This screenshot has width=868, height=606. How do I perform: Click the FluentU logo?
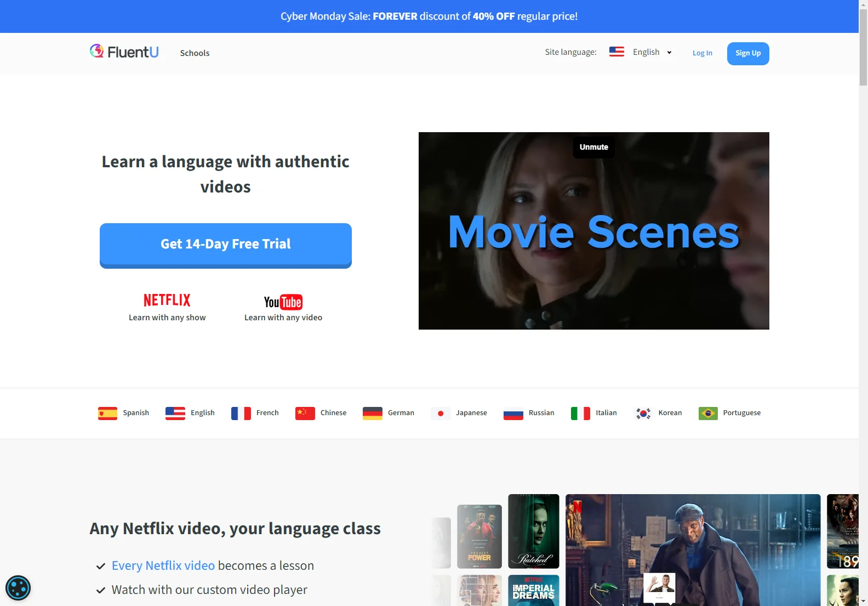pos(124,52)
